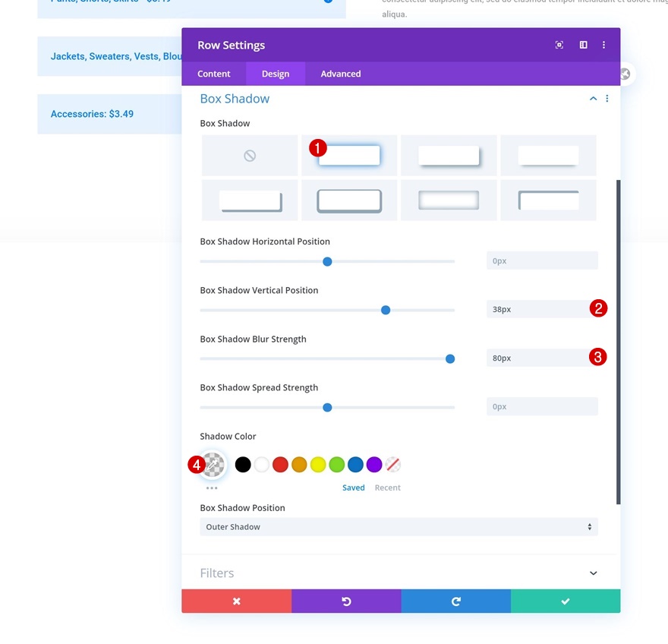Select the Design tab
The width and height of the screenshot is (668, 644).
(276, 74)
